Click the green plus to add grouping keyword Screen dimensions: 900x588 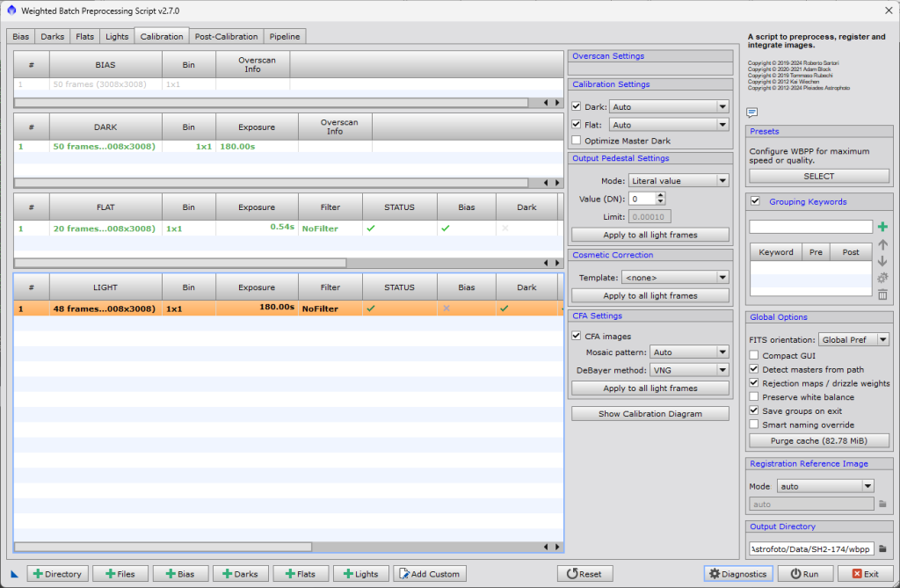tap(882, 227)
